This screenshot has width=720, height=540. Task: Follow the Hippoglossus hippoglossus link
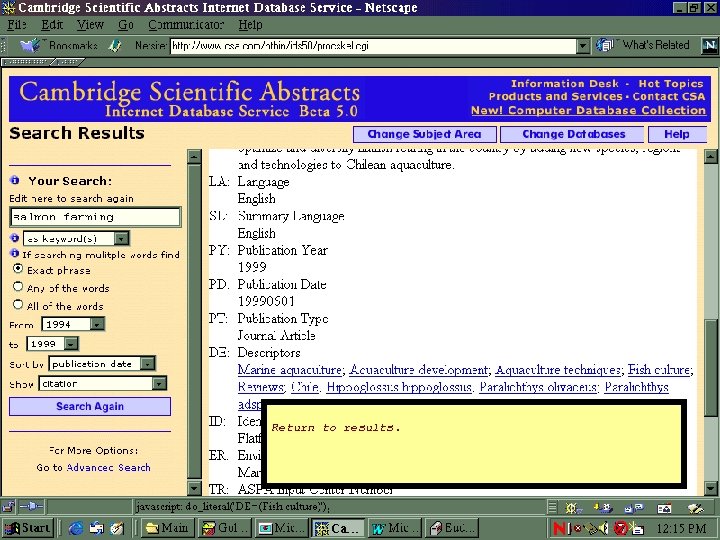[x=399, y=387]
